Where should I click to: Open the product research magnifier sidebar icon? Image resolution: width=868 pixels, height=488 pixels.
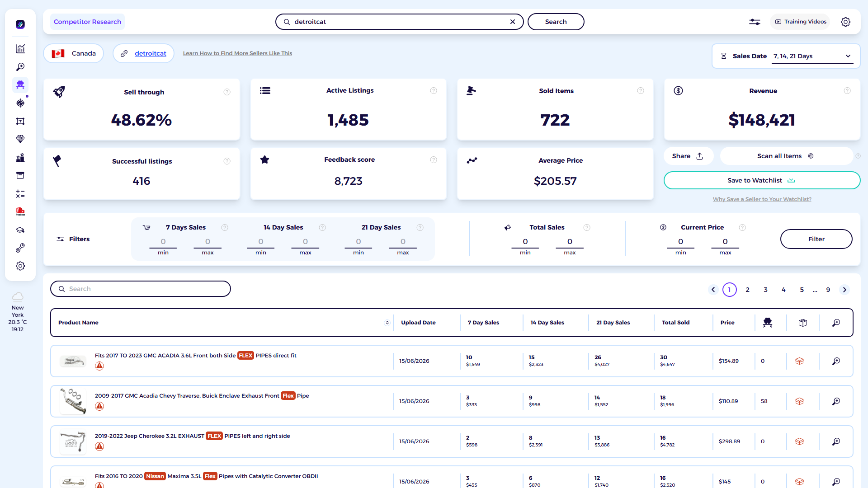(20, 67)
